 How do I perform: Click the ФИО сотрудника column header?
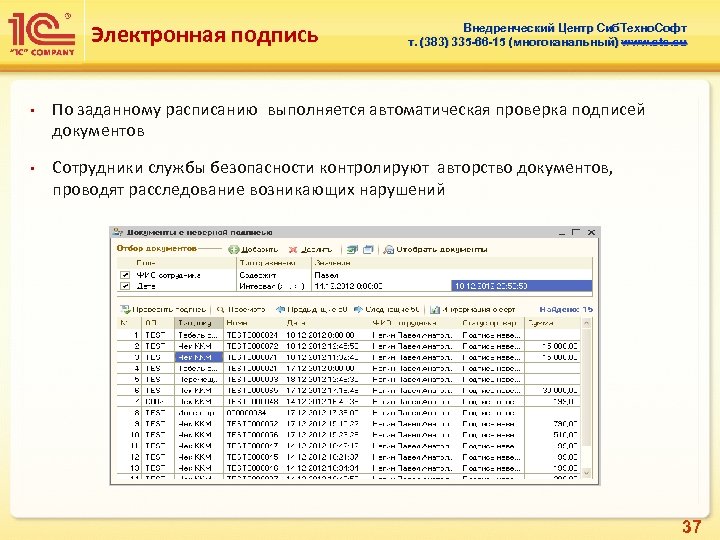pos(414,323)
